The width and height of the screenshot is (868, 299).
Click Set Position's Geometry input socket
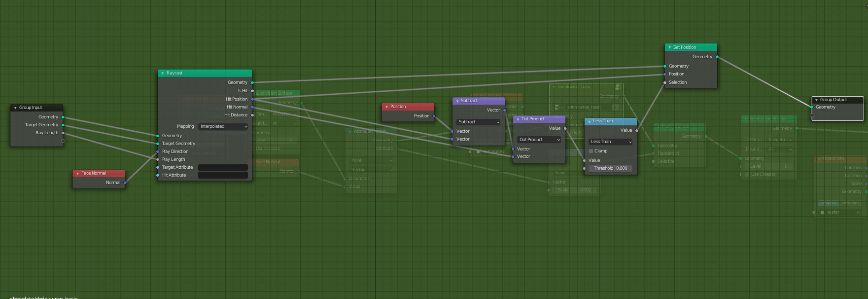point(665,66)
